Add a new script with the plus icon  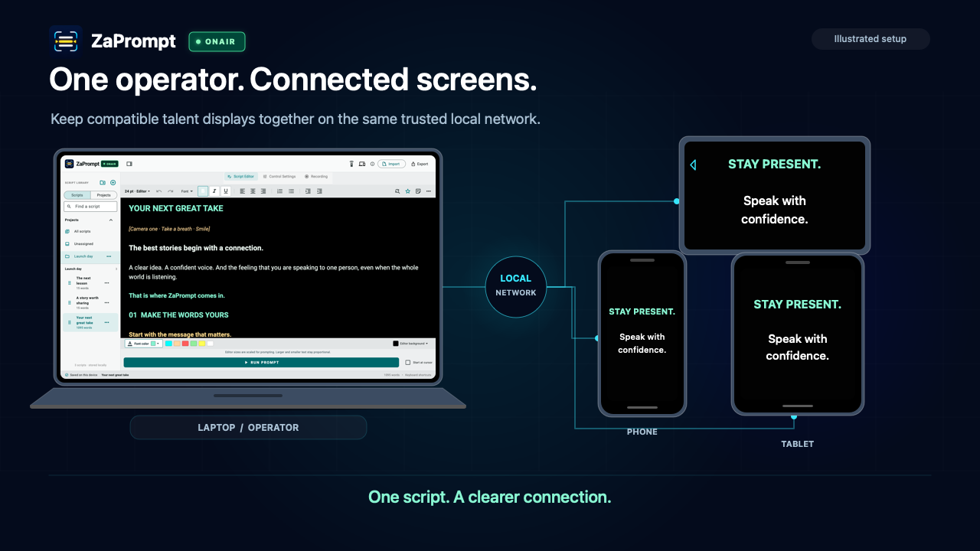coord(113,182)
